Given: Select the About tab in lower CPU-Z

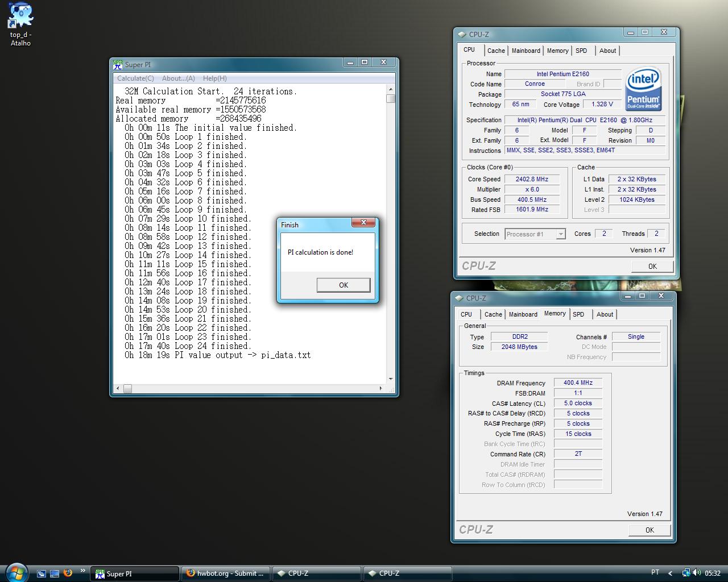Looking at the screenshot, I should tap(605, 314).
